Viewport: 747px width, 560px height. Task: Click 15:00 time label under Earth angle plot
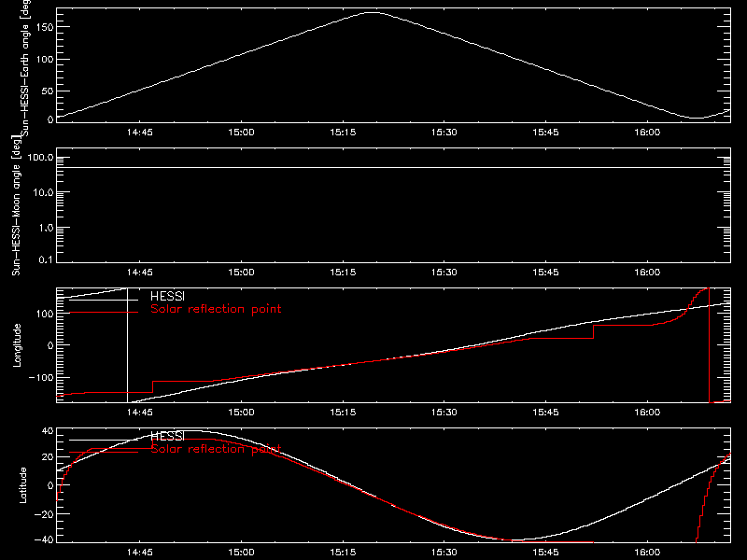[241, 132]
